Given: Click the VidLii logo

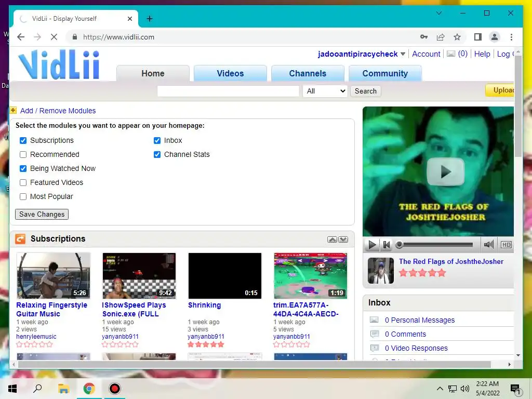Looking at the screenshot, I should [x=58, y=64].
